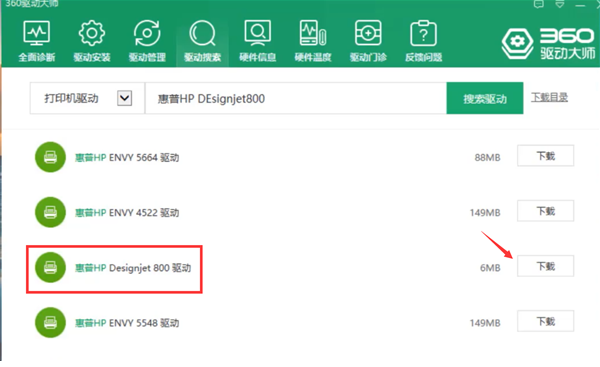Open the 驱动管理 driver management section
Viewport: 600px width, 367px height.
[x=147, y=41]
